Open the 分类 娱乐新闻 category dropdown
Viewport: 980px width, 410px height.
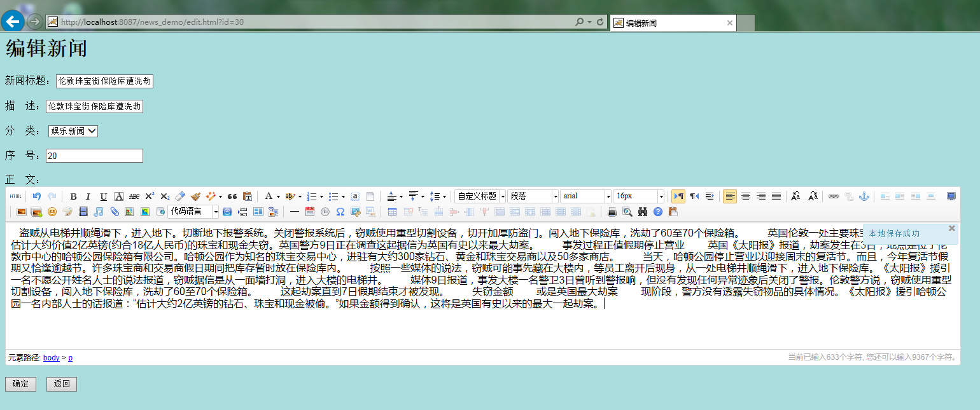[x=73, y=131]
